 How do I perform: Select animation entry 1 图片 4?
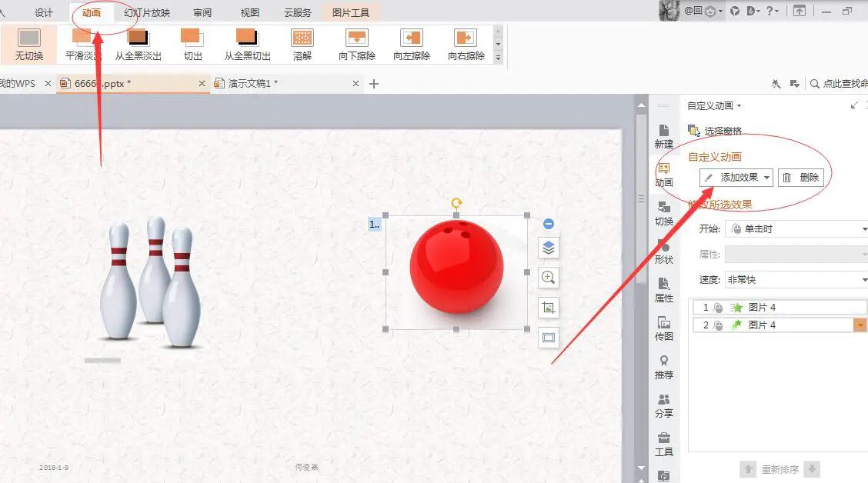(x=780, y=308)
